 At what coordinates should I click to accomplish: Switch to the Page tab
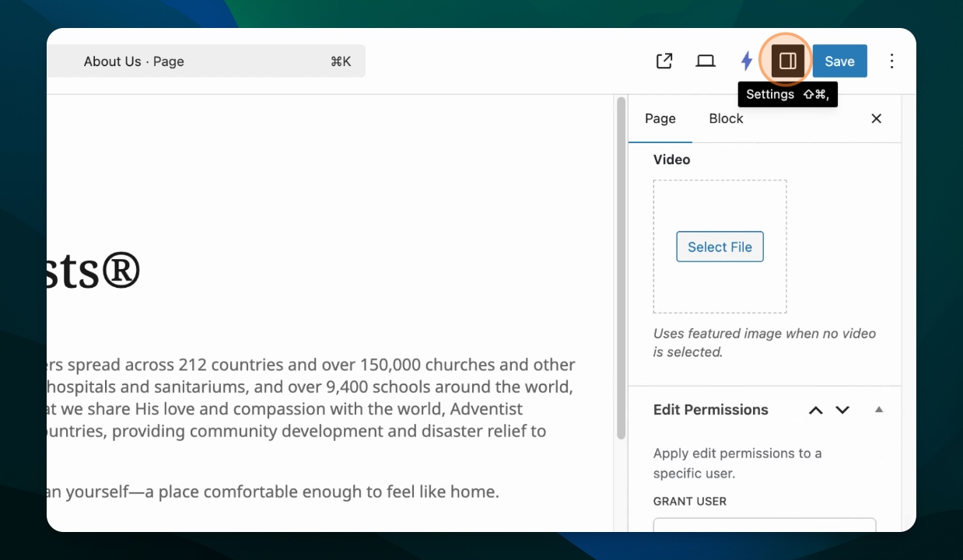tap(660, 119)
